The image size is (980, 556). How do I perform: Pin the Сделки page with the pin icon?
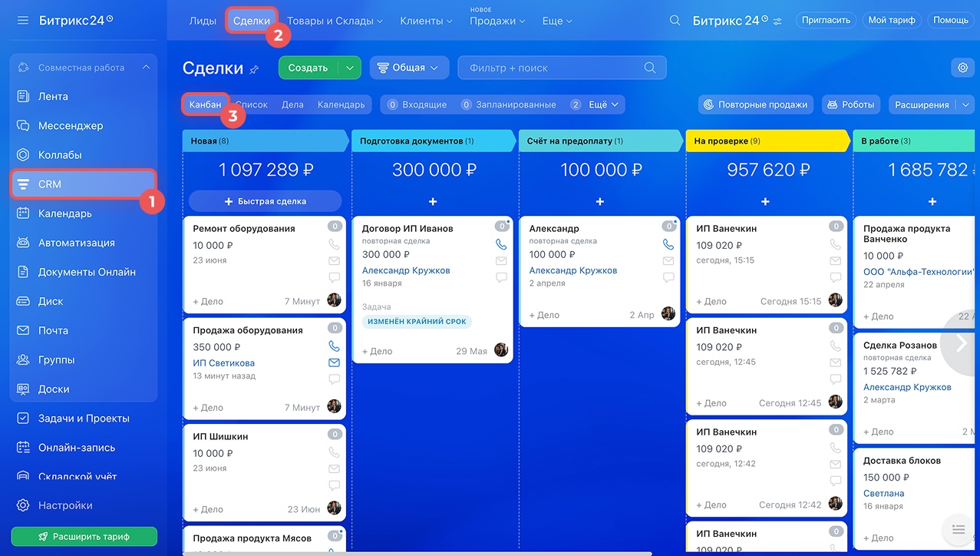click(x=254, y=69)
